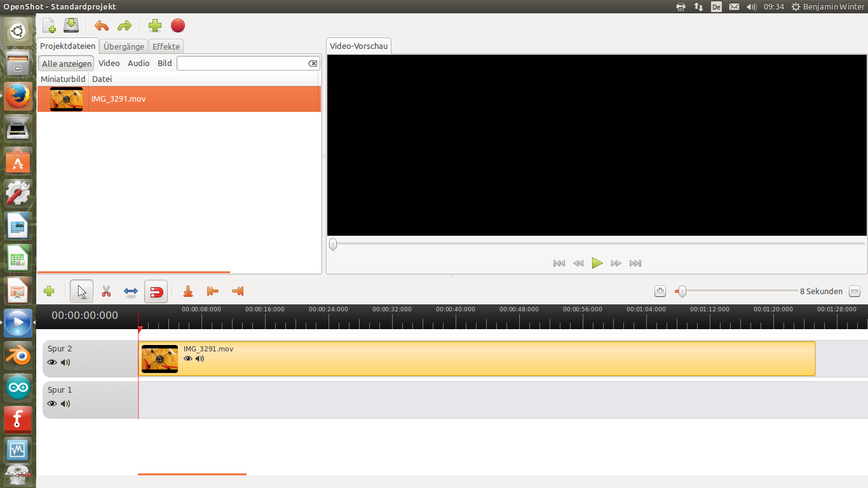Filter project files by Audio
The width and height of the screenshot is (868, 488).
[x=139, y=64]
